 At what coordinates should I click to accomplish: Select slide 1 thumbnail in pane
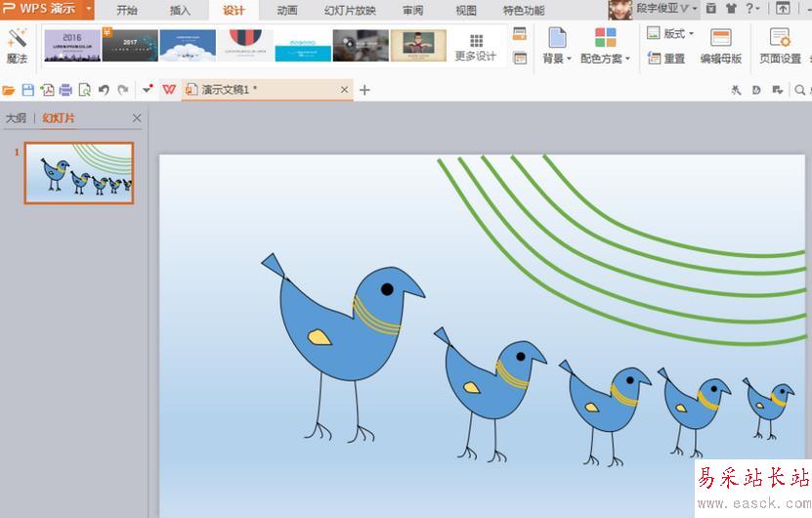pyautogui.click(x=79, y=173)
